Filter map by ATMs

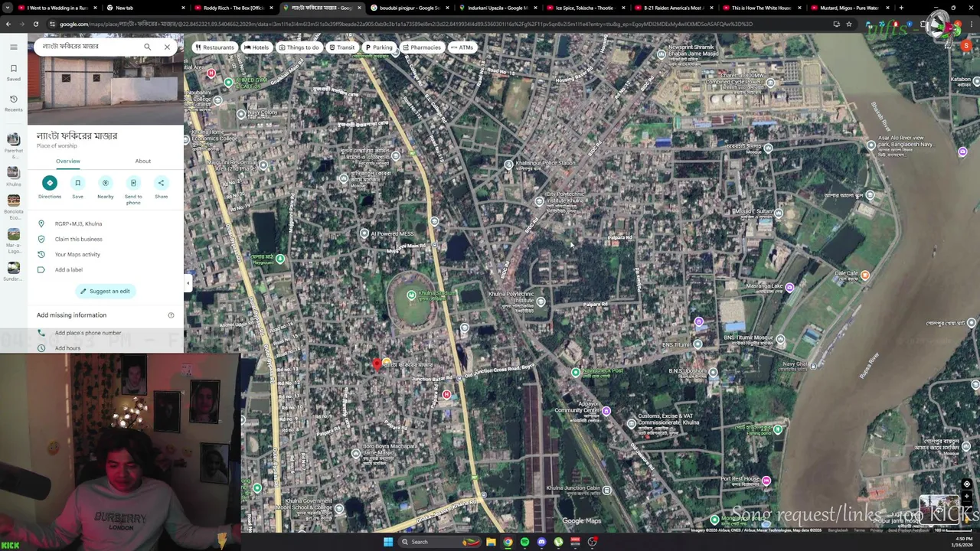pos(462,47)
